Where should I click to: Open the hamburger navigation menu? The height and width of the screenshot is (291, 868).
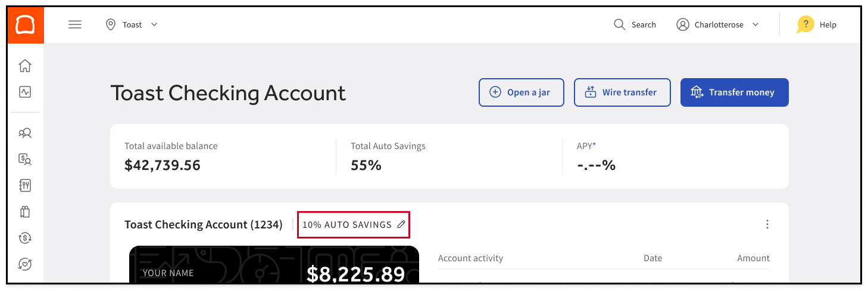(75, 25)
